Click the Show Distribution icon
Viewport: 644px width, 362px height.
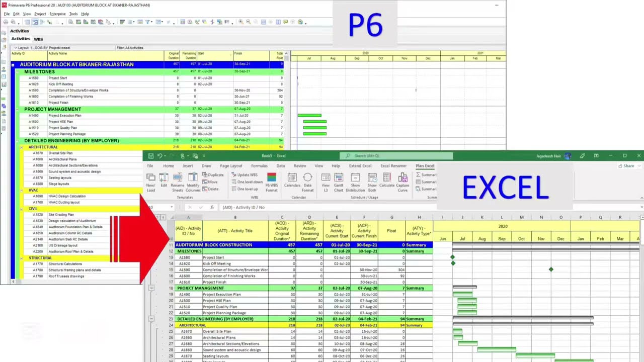tap(355, 182)
